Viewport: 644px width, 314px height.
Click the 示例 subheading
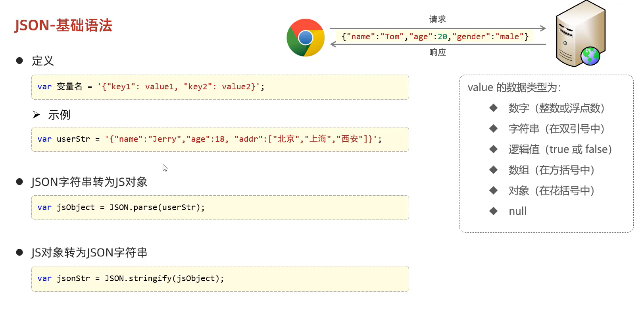(x=59, y=115)
